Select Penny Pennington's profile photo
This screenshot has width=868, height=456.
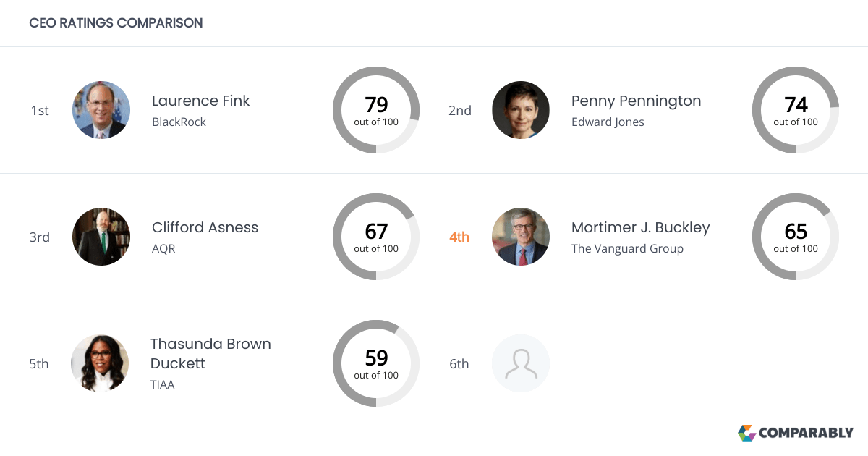coord(521,110)
